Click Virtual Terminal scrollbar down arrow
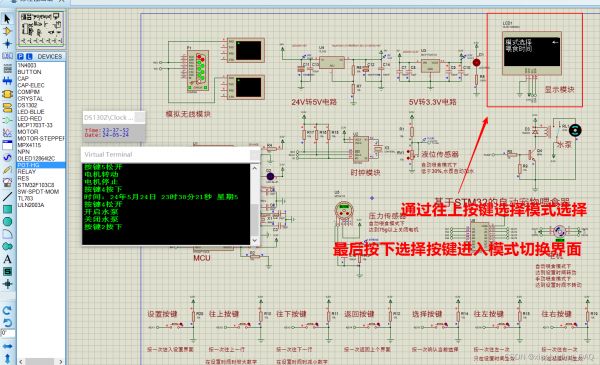This screenshot has height=365, width=600. (255, 240)
